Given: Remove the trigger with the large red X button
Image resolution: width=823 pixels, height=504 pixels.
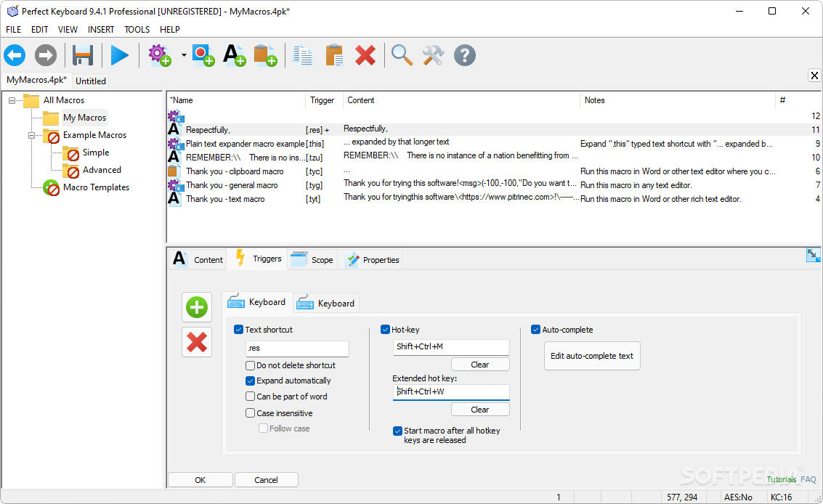Looking at the screenshot, I should [197, 342].
